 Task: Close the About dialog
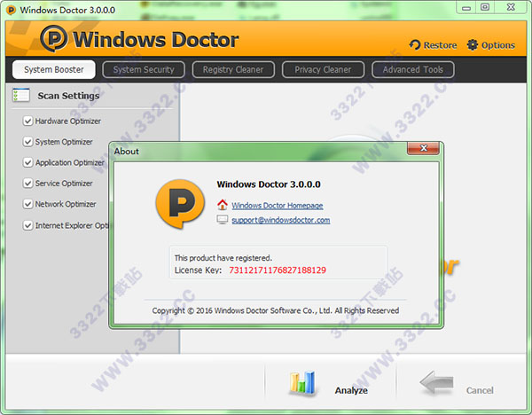click(x=424, y=148)
